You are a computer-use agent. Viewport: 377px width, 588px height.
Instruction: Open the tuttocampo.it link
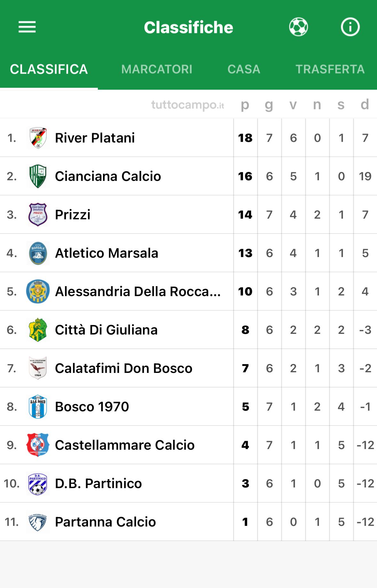(x=188, y=105)
